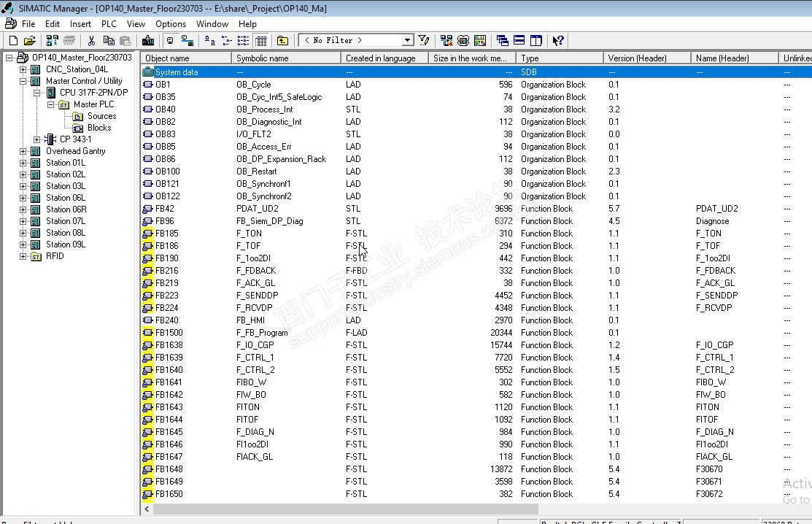This screenshot has width=812, height=524.
Task: Open the Options menu
Action: tap(171, 24)
